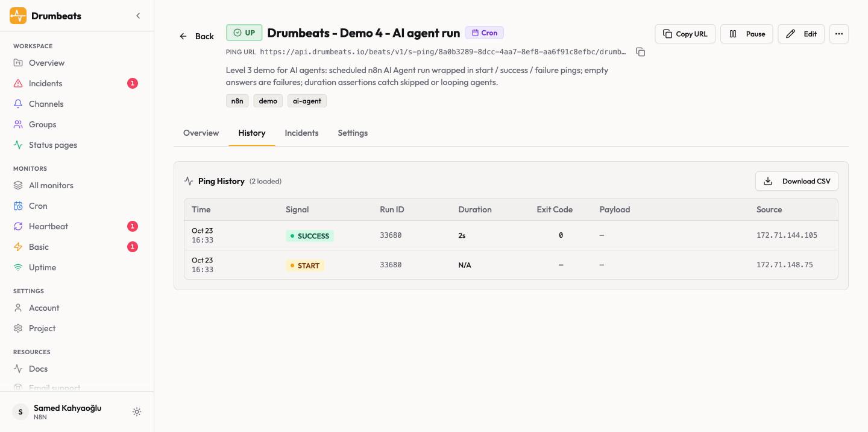Go Back to the monitors list

pos(197,36)
